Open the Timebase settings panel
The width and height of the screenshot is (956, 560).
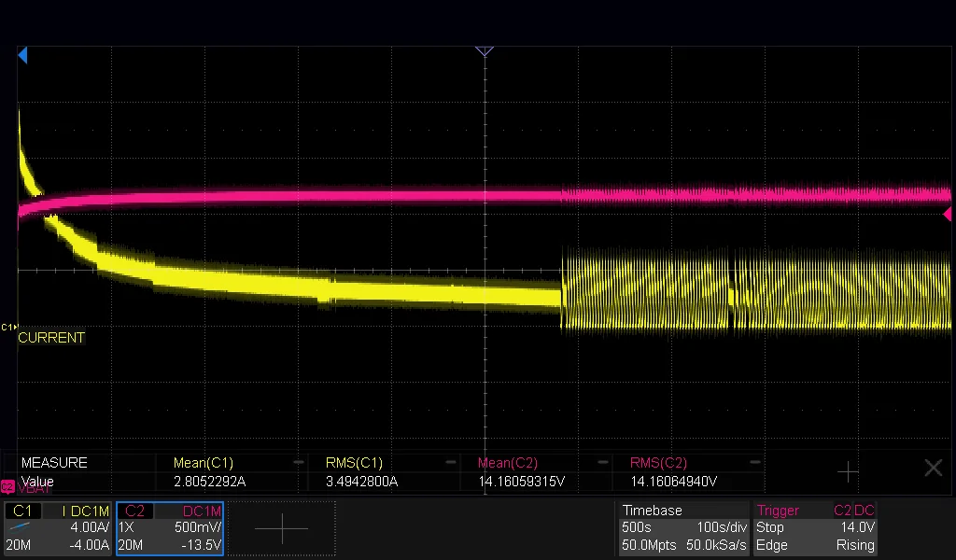pos(683,528)
